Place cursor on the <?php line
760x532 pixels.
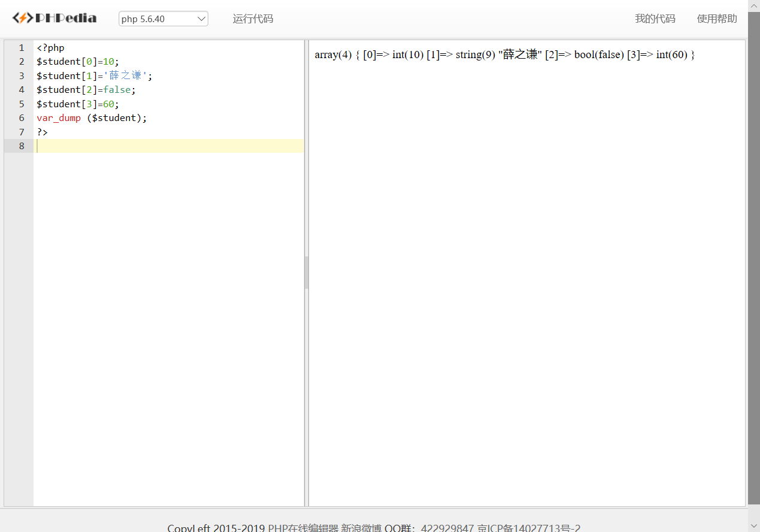(50, 48)
